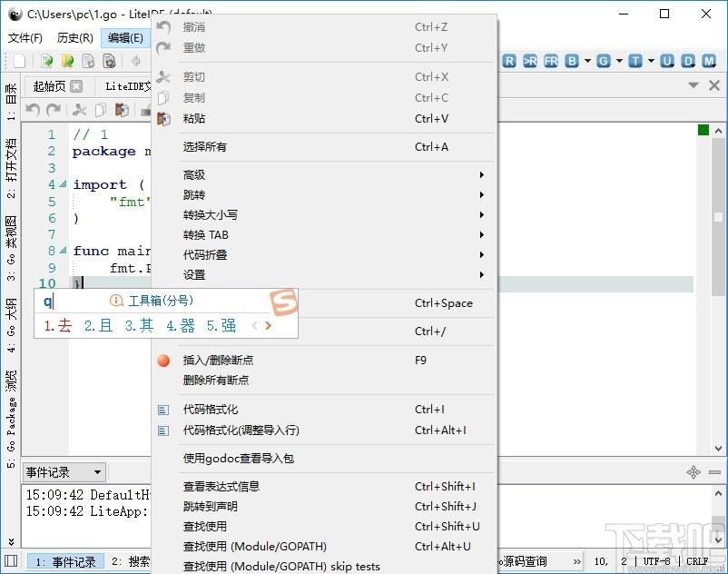
Task: Click the Save file toolbar icon
Action: 88,61
